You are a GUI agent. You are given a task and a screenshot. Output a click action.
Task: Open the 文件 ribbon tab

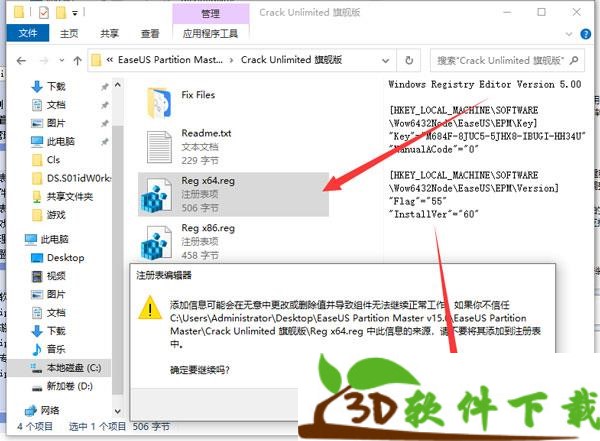point(28,33)
